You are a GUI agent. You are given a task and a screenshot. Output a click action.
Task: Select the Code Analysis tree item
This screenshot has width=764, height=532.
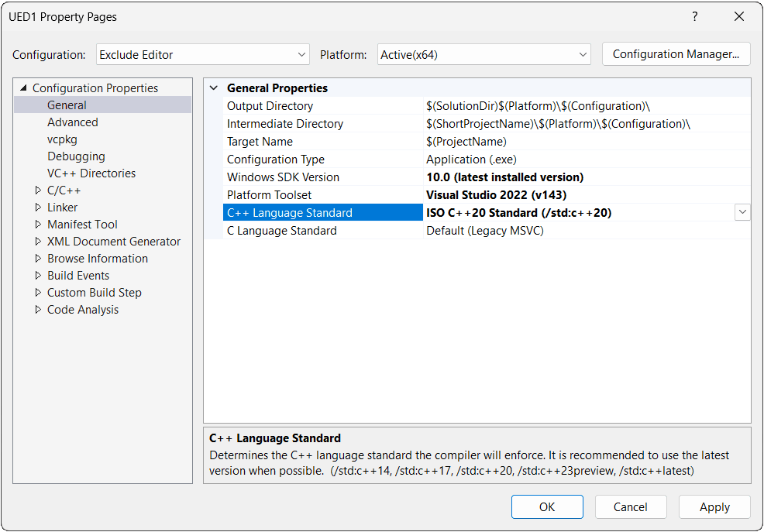click(83, 310)
